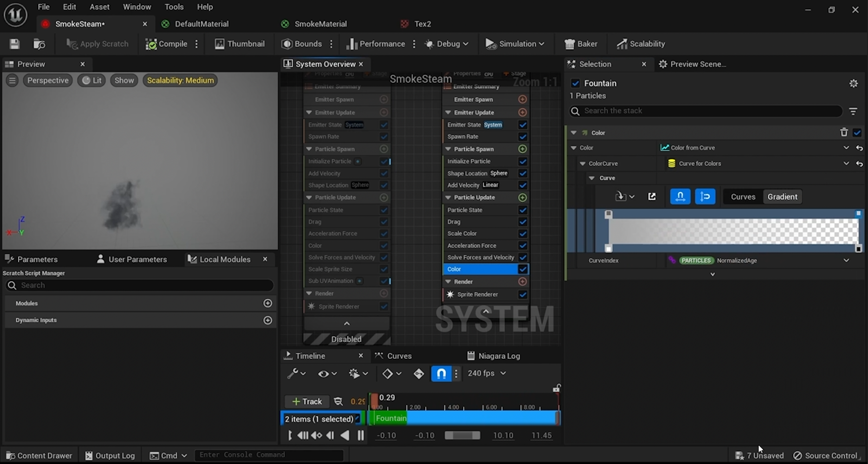Open the viewport options hamburger menu

click(x=12, y=80)
